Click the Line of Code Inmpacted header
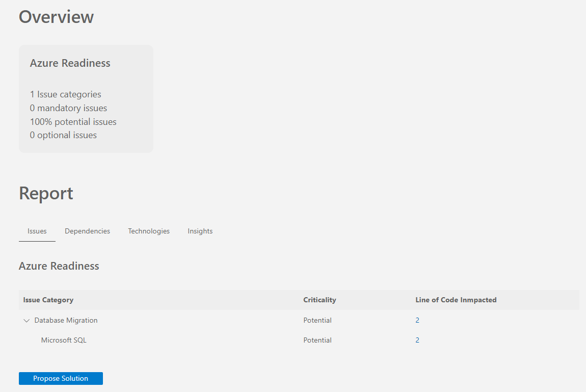The image size is (586, 392). 456,300
